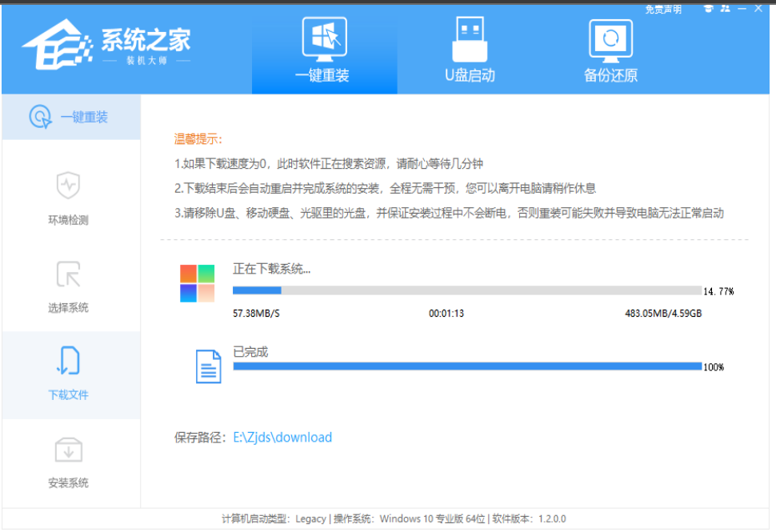Click tip 3 about removing U盘
776x532 pixels.
449,214
